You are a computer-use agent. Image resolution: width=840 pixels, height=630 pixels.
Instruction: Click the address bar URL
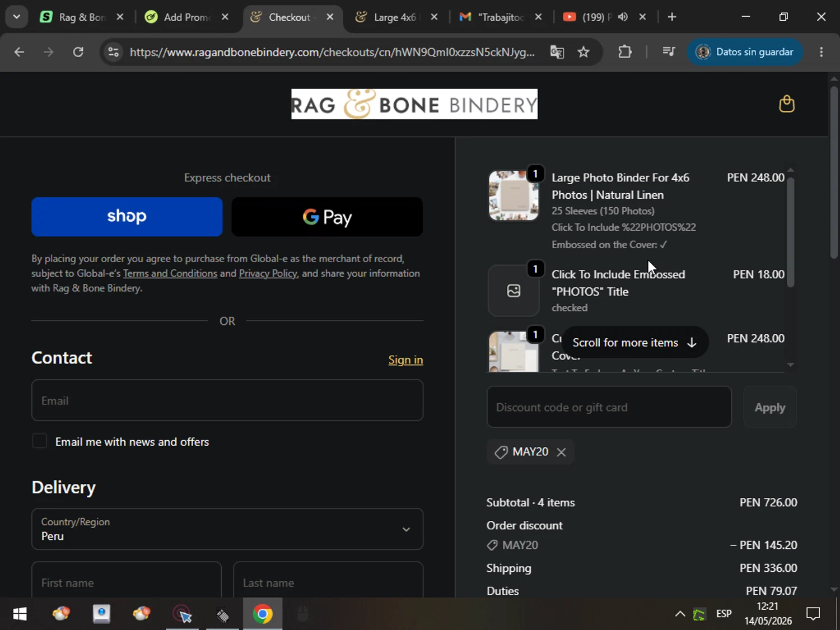pyautogui.click(x=332, y=52)
